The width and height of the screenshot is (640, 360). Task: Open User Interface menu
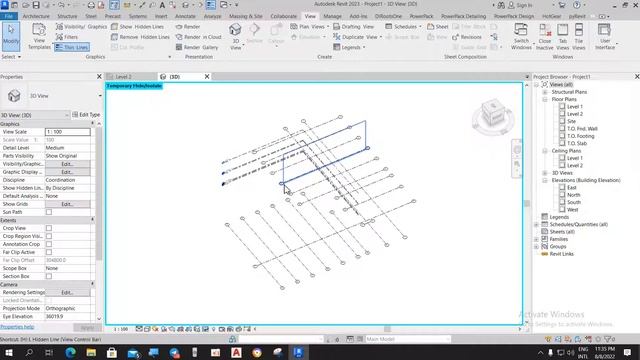click(604, 37)
